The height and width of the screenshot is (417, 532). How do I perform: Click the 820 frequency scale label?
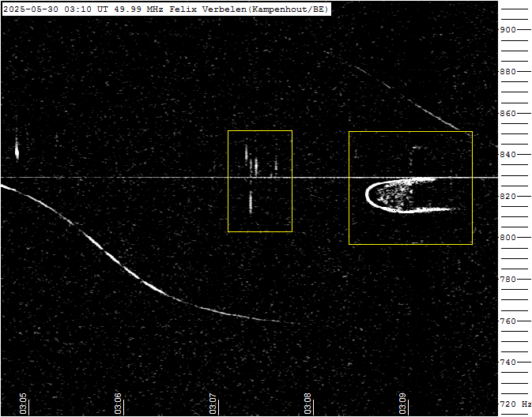(x=507, y=197)
